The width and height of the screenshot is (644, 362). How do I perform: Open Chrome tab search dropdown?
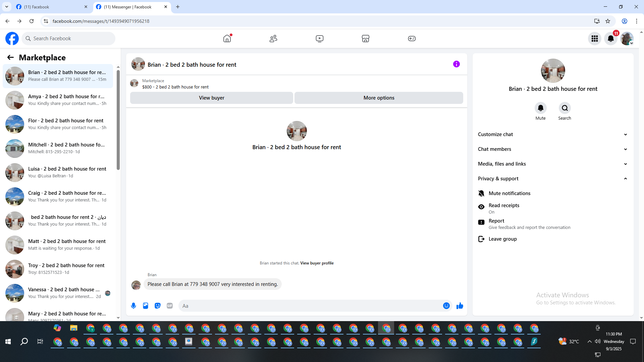[7, 7]
